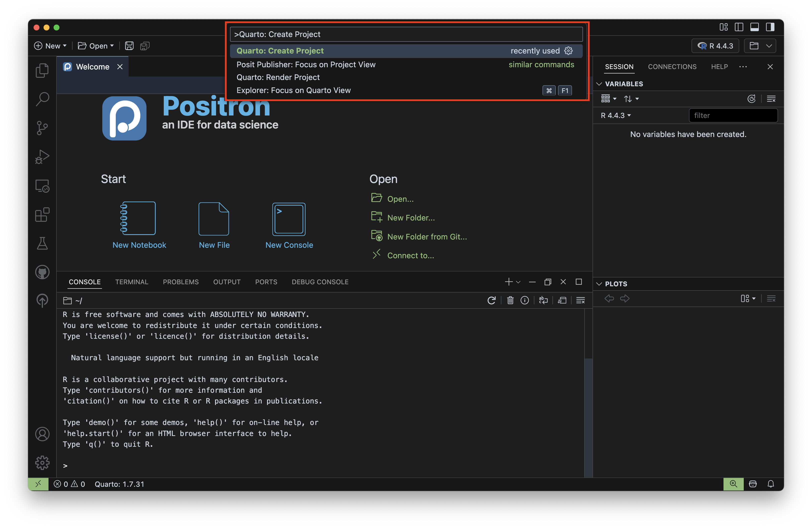Open the Search view in sidebar
The width and height of the screenshot is (812, 528).
pos(42,99)
